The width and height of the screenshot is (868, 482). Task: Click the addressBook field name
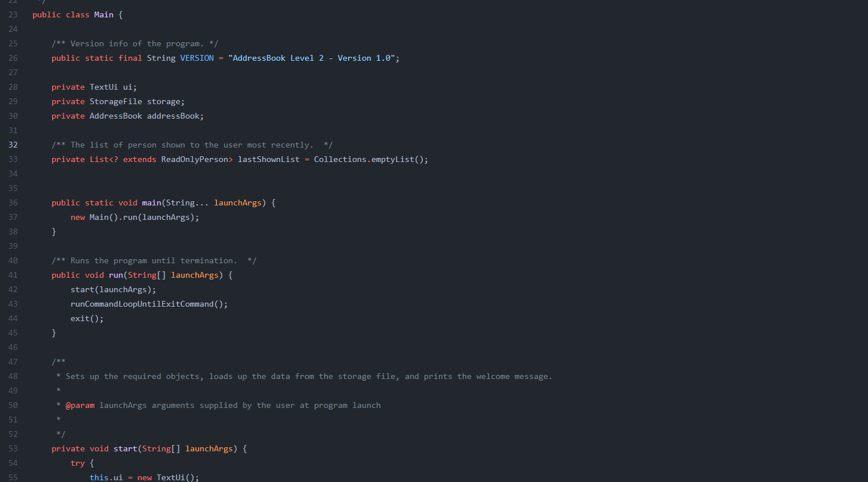click(173, 116)
